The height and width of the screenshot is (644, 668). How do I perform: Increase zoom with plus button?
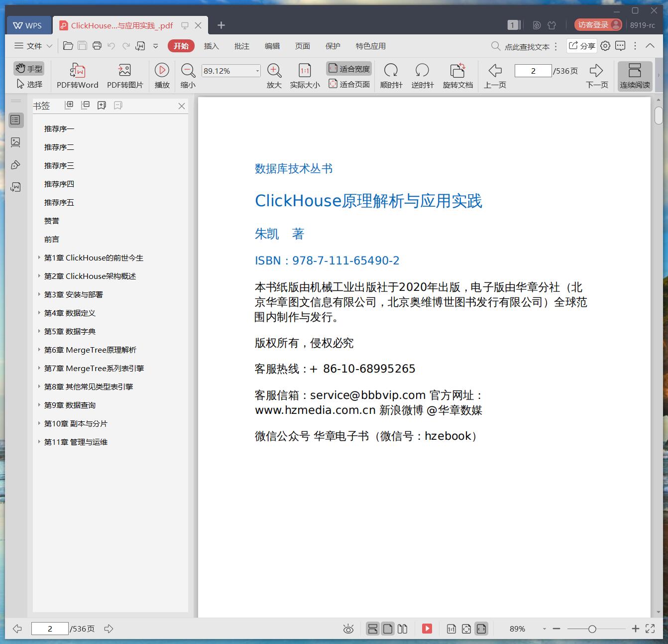tap(635, 629)
